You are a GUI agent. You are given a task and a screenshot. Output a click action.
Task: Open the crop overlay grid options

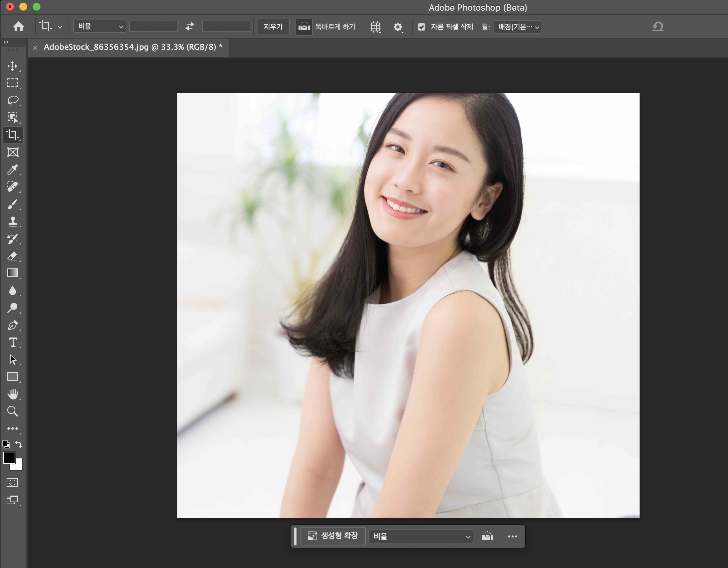point(375,27)
